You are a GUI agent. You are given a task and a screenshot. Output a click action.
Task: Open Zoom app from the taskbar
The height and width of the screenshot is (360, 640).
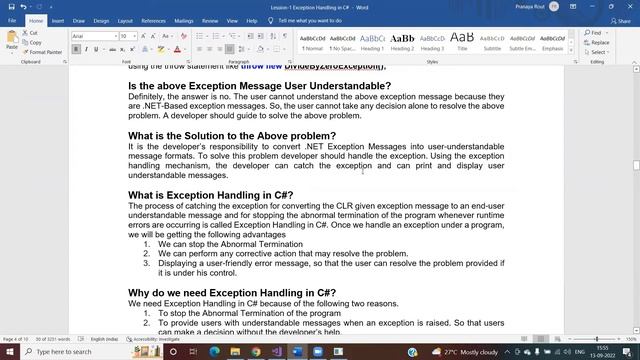pos(318,351)
